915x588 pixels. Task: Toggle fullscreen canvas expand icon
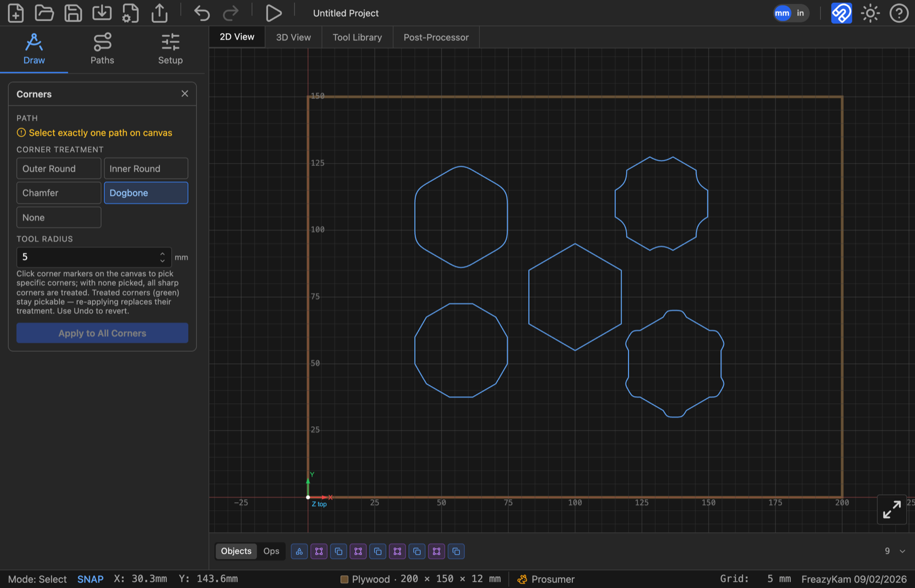pos(892,509)
